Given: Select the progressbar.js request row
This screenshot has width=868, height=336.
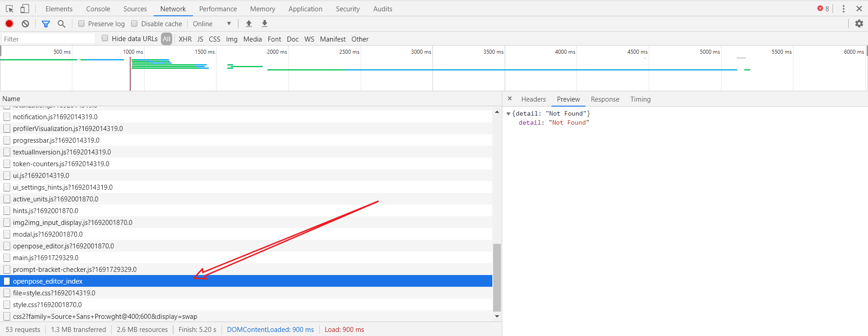Looking at the screenshot, I should tap(246, 140).
